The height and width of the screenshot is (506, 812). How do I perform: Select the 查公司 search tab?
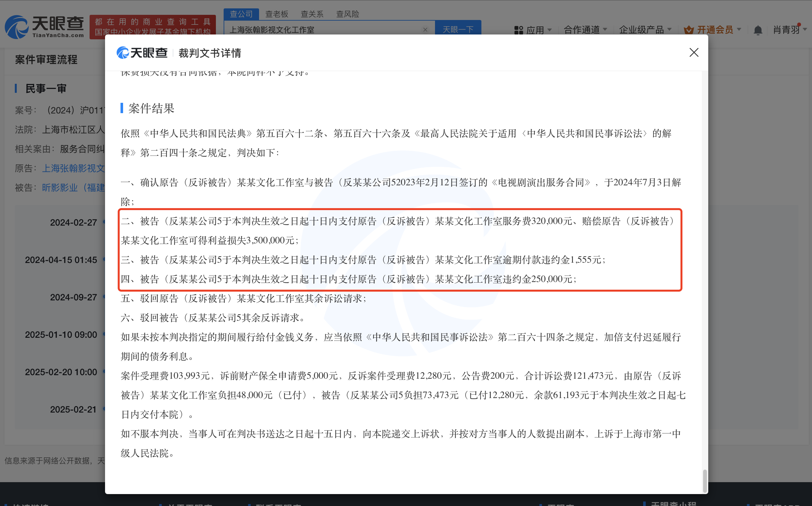241,14
